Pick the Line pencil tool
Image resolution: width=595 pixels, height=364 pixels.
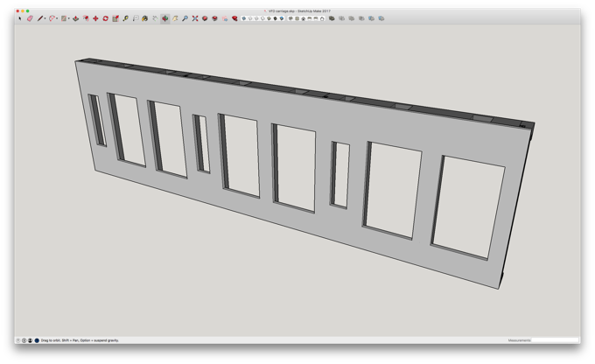coord(40,18)
